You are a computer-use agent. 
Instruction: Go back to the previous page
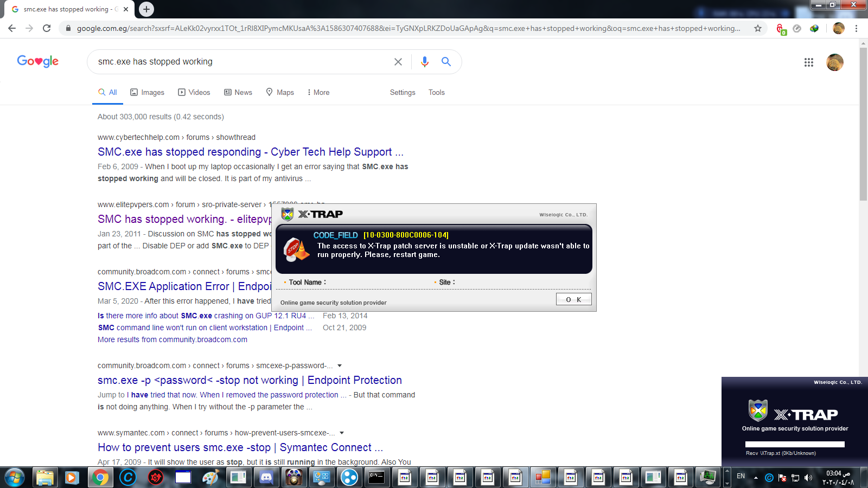pyautogui.click(x=12, y=28)
